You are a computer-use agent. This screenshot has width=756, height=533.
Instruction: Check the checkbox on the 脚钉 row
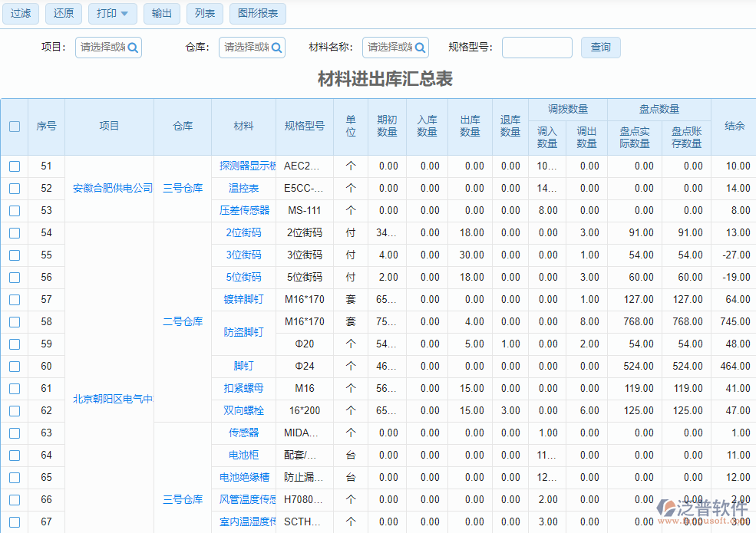pos(14,367)
